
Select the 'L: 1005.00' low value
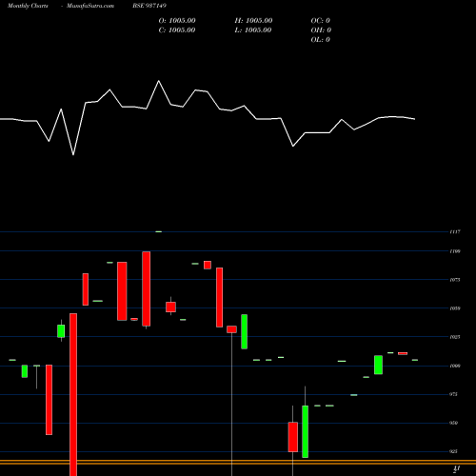pyautogui.click(x=253, y=30)
